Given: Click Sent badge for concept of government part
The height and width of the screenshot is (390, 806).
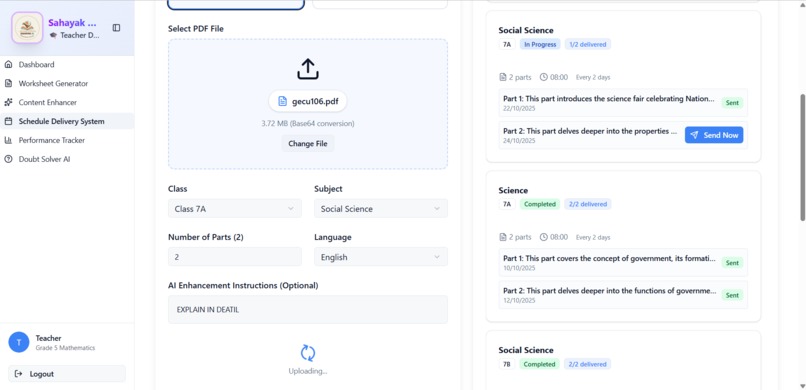Looking at the screenshot, I should [732, 263].
